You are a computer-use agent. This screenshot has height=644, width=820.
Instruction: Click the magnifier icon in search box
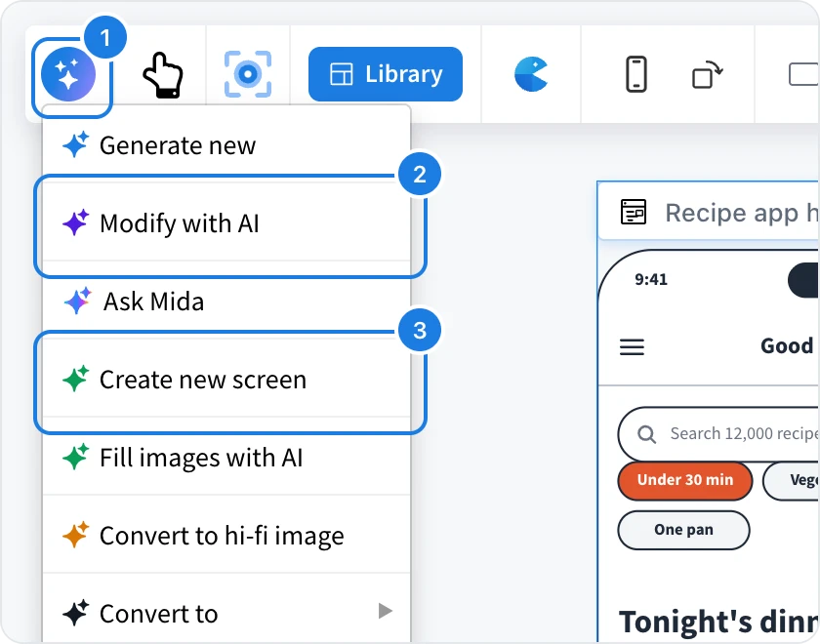647,434
